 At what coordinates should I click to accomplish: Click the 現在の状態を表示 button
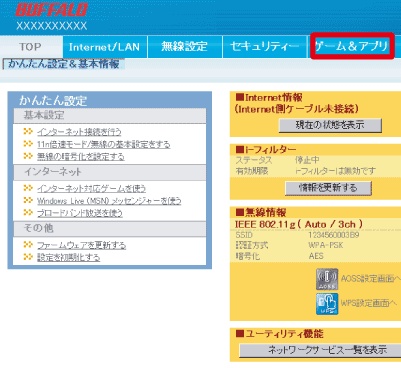[x=330, y=125]
